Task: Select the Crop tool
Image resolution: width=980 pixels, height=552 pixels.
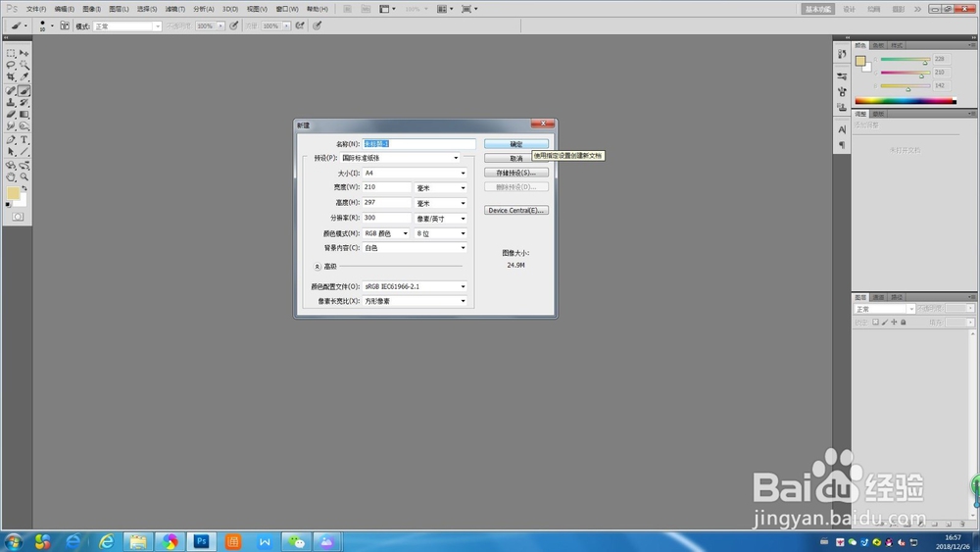Action: [11, 76]
